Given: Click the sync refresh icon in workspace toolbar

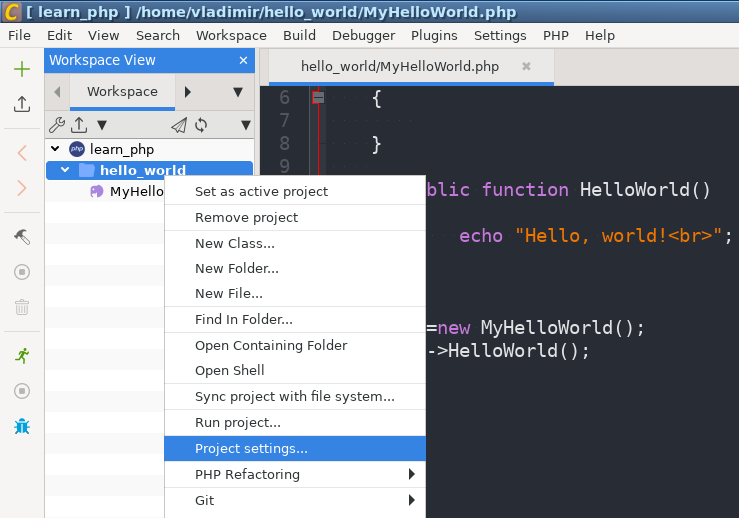Looking at the screenshot, I should [x=201, y=125].
